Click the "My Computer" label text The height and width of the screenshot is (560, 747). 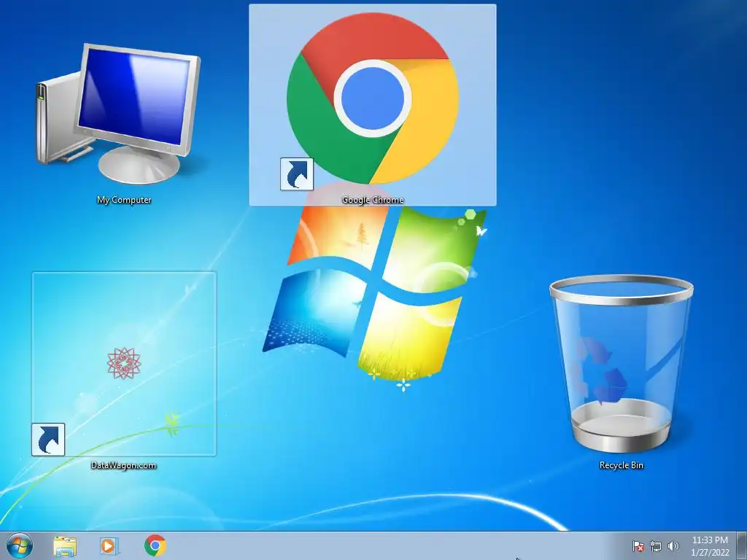(124, 200)
